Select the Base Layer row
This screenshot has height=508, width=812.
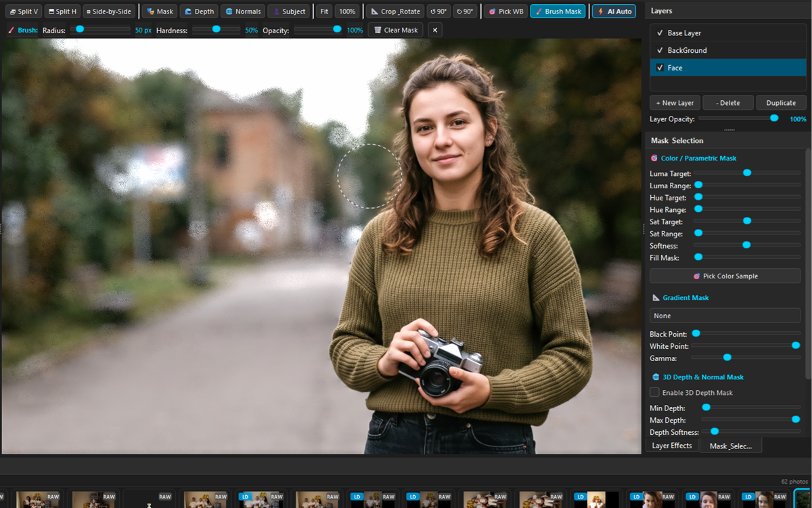pos(728,33)
